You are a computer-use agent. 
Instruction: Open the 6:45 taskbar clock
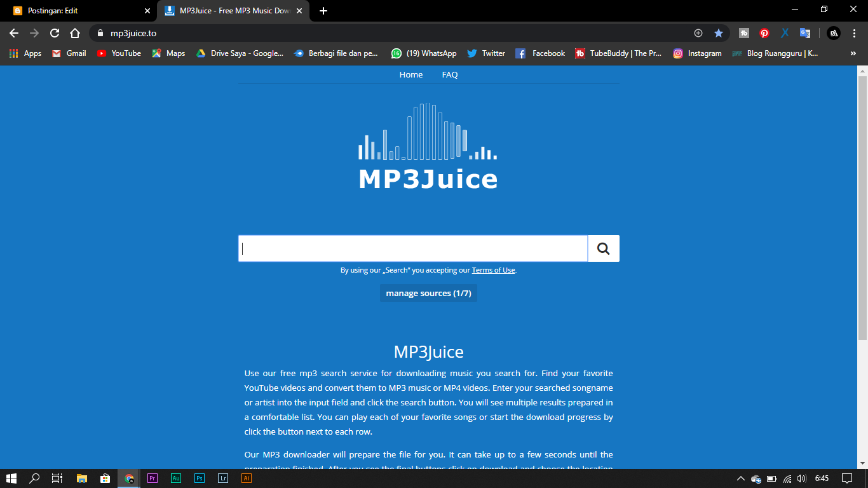pyautogui.click(x=822, y=478)
